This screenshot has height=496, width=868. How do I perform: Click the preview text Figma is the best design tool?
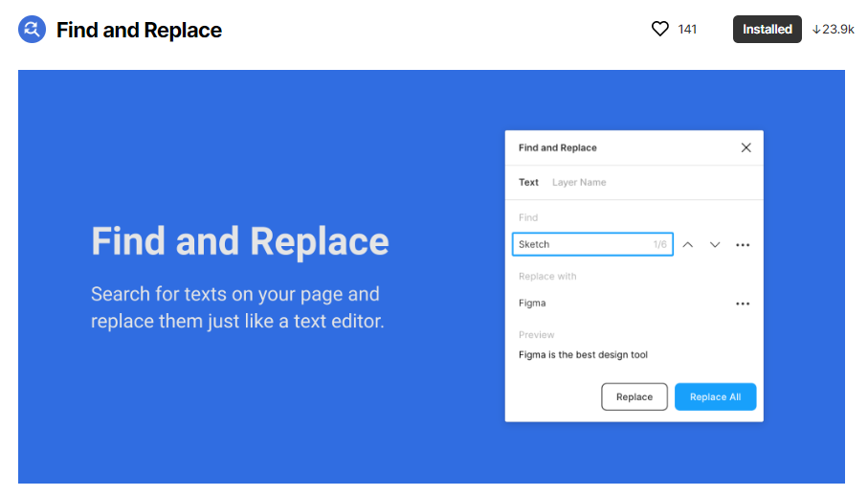(x=583, y=355)
